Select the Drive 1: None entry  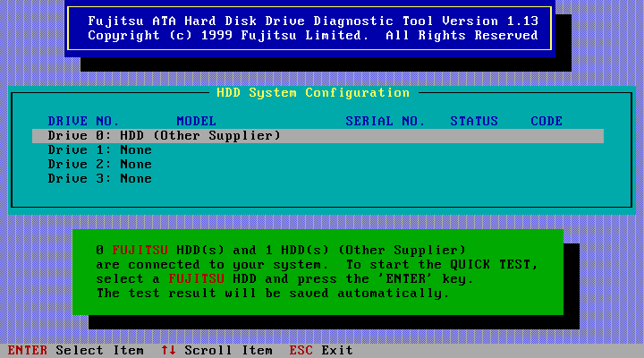point(99,150)
